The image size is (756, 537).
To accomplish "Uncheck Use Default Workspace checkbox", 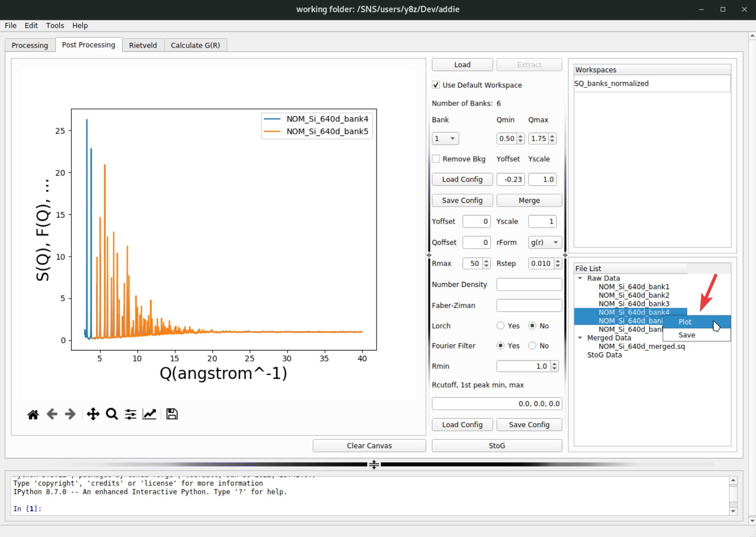I will click(436, 85).
